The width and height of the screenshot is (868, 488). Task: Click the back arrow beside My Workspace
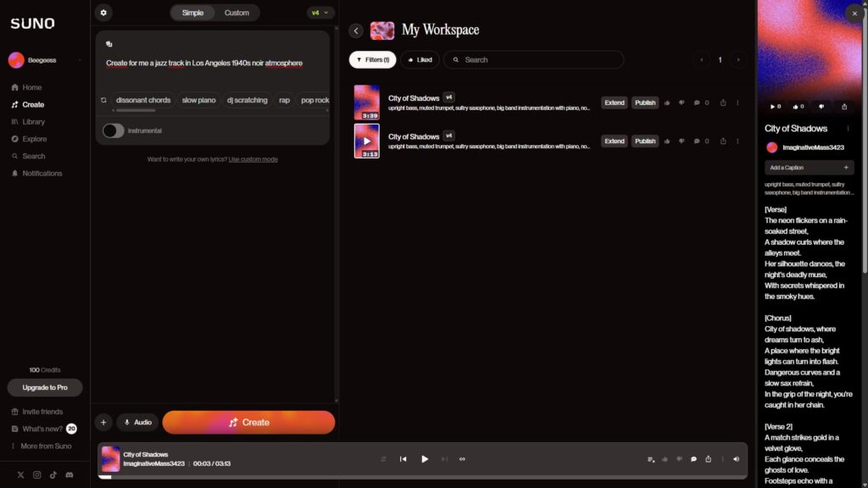pos(356,30)
